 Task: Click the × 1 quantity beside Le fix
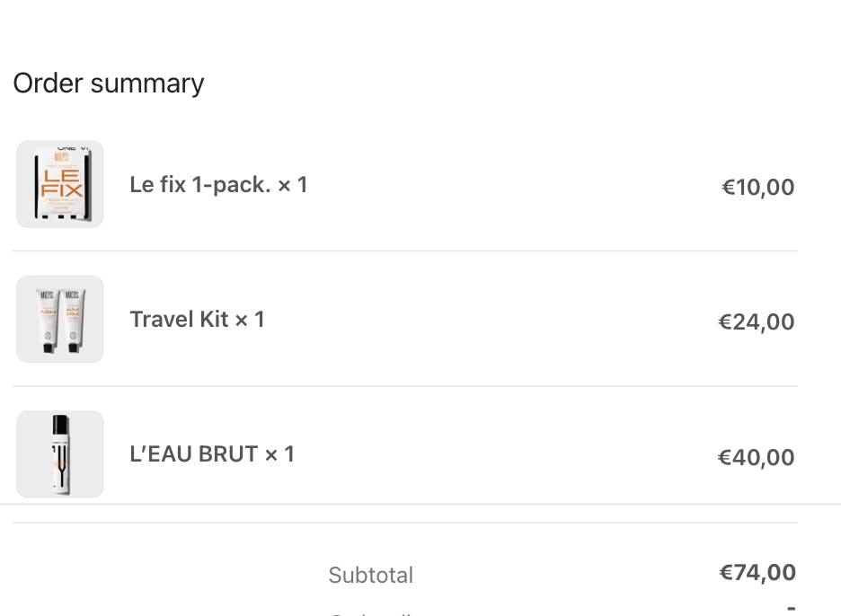[293, 185]
